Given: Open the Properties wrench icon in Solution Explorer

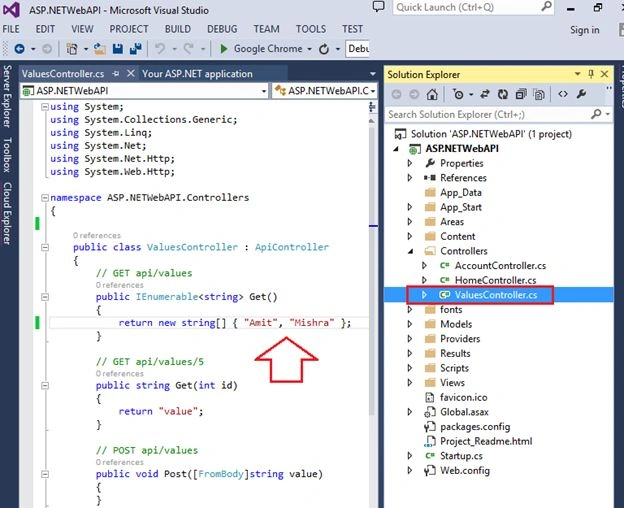Looking at the screenshot, I should point(581,94).
